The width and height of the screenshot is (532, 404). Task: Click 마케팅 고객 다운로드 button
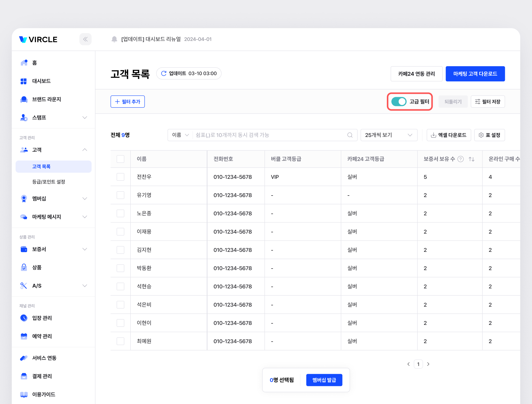click(x=475, y=74)
